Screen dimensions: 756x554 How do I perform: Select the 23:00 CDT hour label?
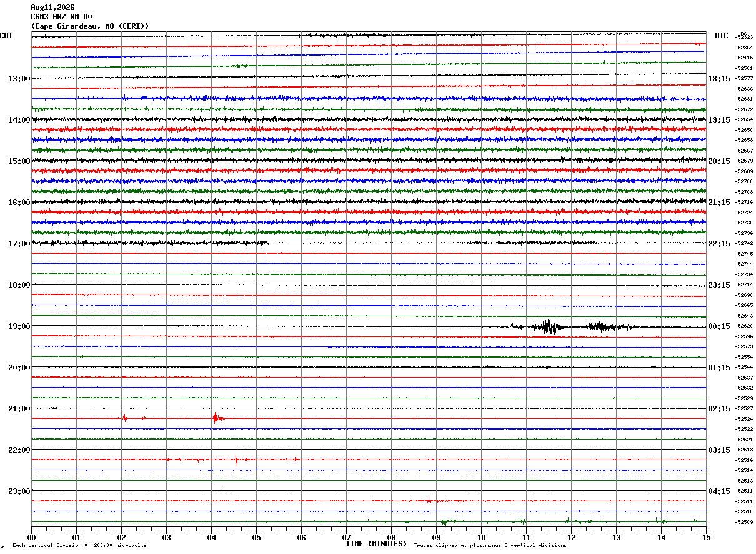point(19,491)
